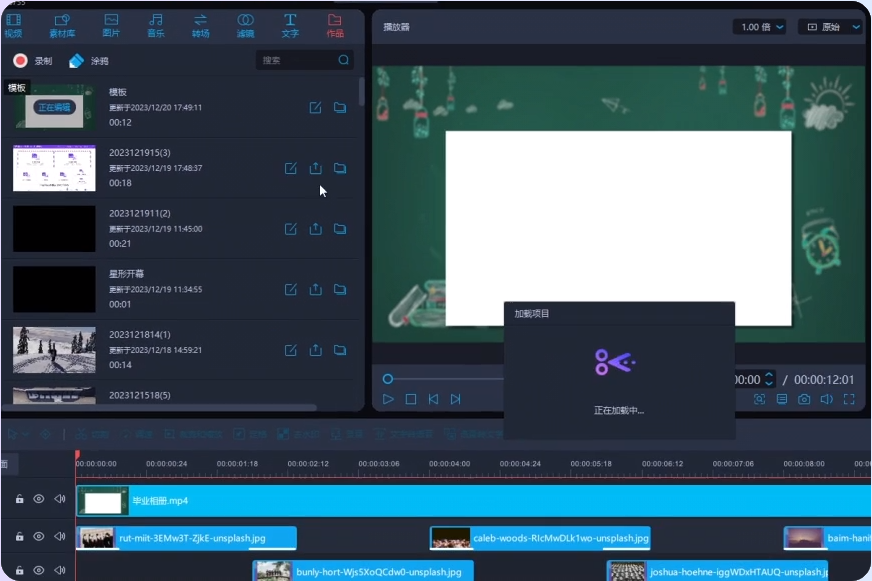Click the preview zoom-focus icon
The height and width of the screenshot is (581, 872).
[x=759, y=399]
